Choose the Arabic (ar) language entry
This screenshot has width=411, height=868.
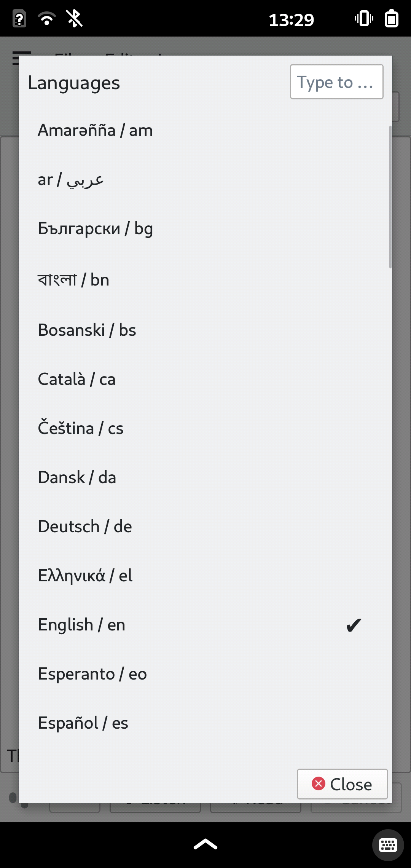(71, 180)
